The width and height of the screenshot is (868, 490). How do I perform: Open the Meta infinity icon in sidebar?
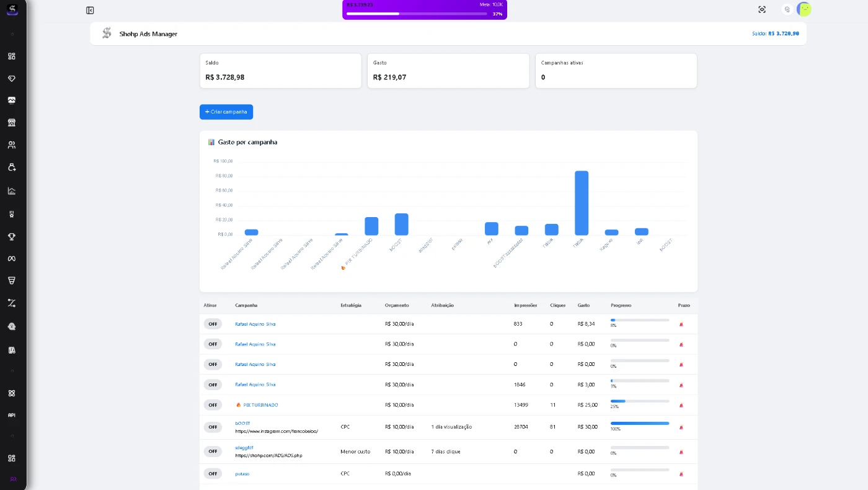(11, 259)
